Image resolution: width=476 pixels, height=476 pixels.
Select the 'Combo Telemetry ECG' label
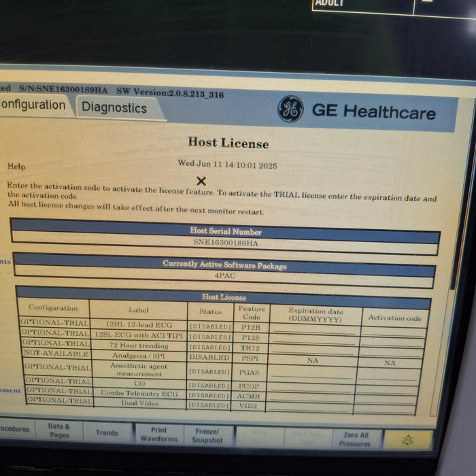coord(139,393)
